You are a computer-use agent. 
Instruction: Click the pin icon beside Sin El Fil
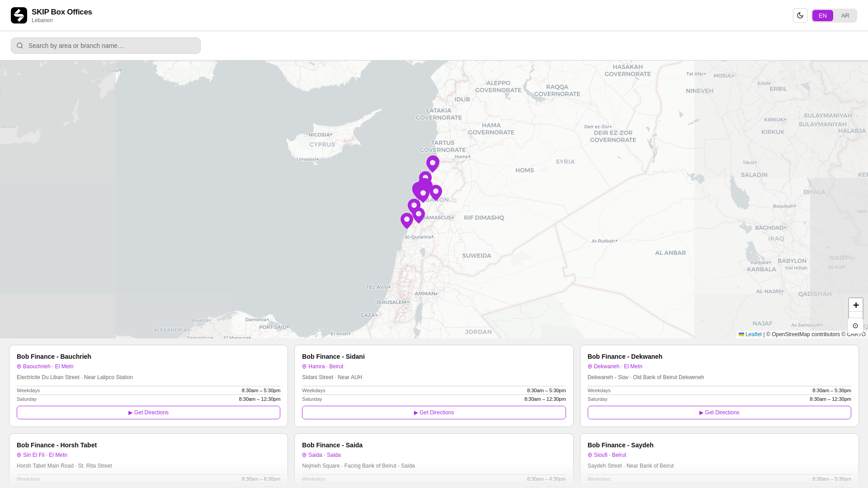coord(19,455)
